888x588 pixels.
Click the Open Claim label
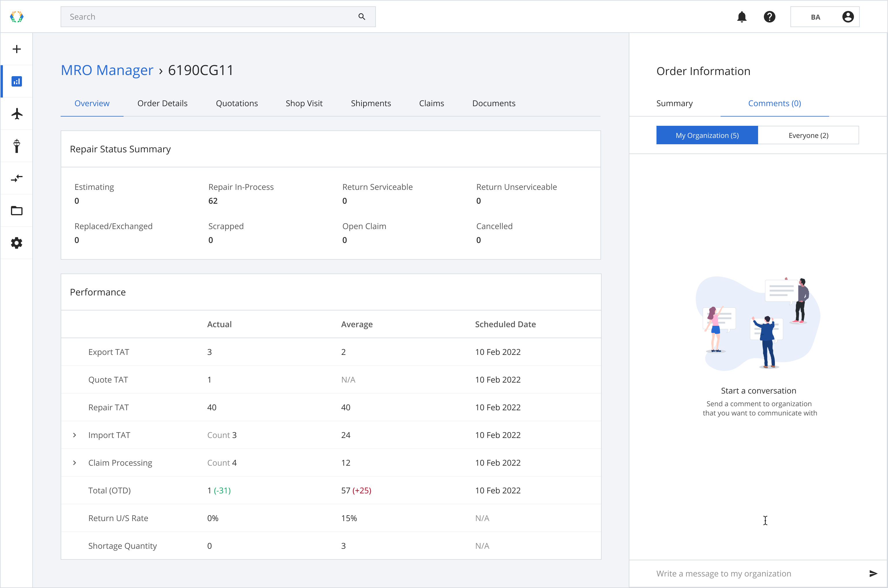[364, 226]
